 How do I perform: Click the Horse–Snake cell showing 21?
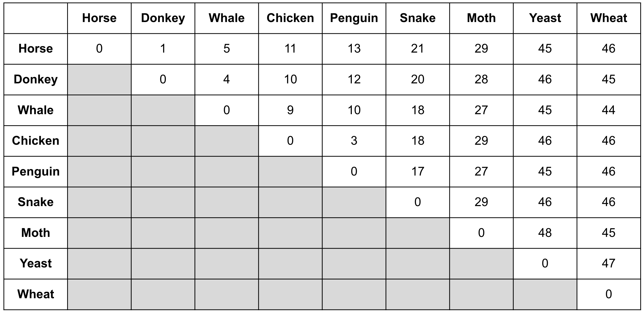pyautogui.click(x=418, y=49)
